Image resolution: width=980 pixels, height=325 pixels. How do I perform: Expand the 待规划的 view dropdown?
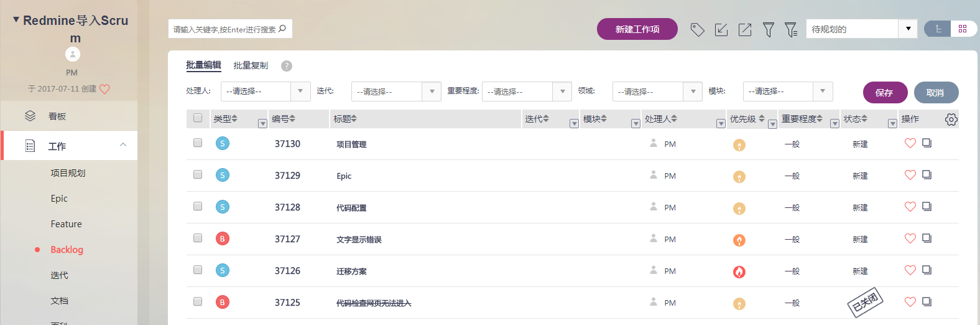908,29
